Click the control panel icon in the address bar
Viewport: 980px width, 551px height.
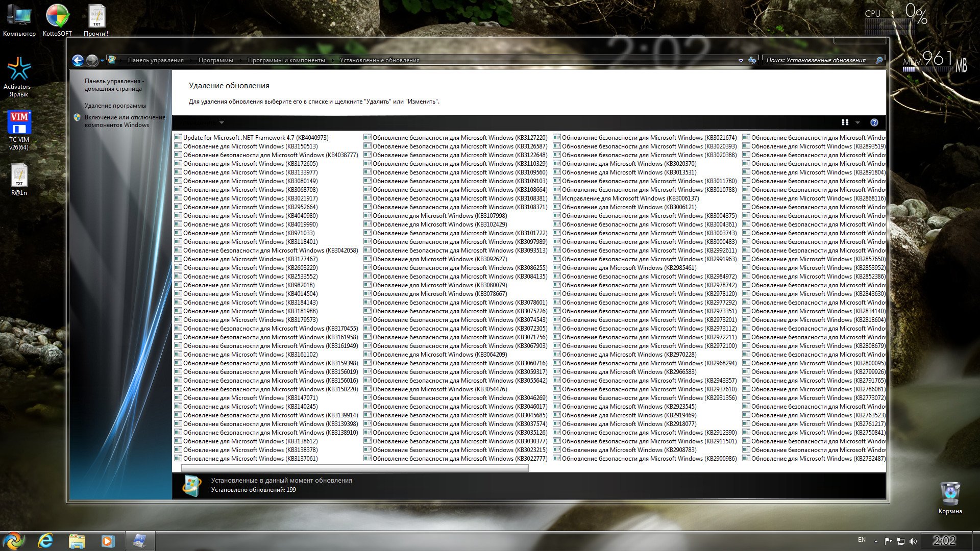pos(111,60)
